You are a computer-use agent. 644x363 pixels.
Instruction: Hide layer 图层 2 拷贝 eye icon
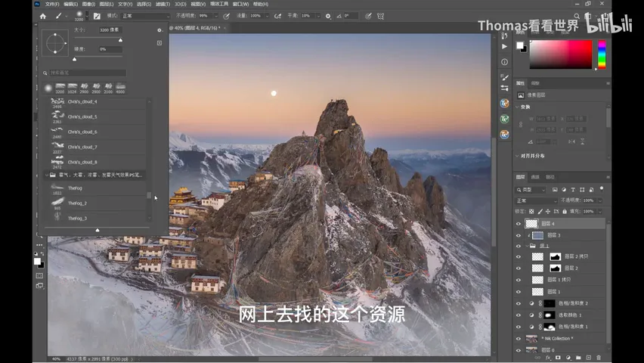coord(519,256)
